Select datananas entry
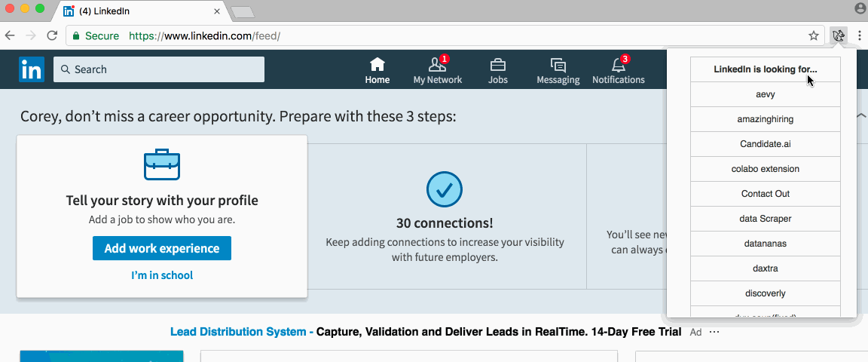Image resolution: width=868 pixels, height=362 pixels. [x=765, y=244]
